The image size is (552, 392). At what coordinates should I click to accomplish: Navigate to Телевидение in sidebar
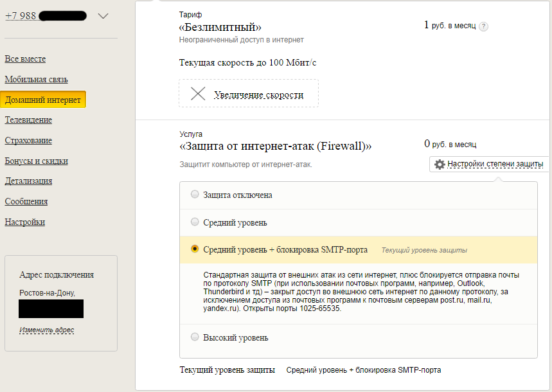(x=28, y=120)
